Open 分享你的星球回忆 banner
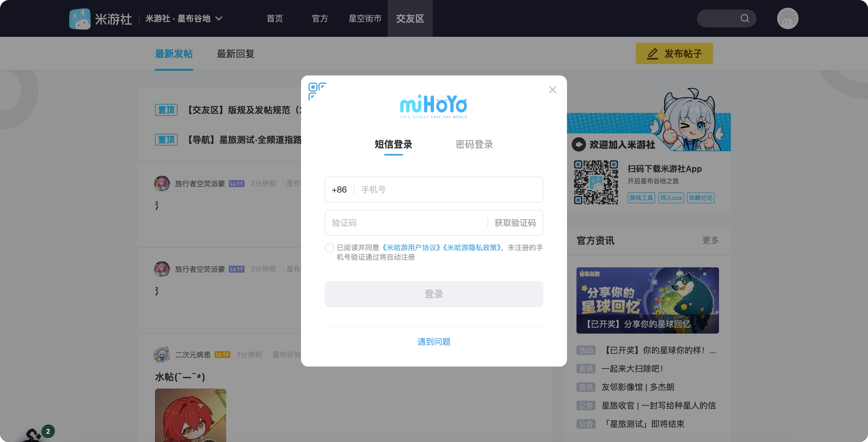Viewport: 868px width, 442px height. (647, 300)
